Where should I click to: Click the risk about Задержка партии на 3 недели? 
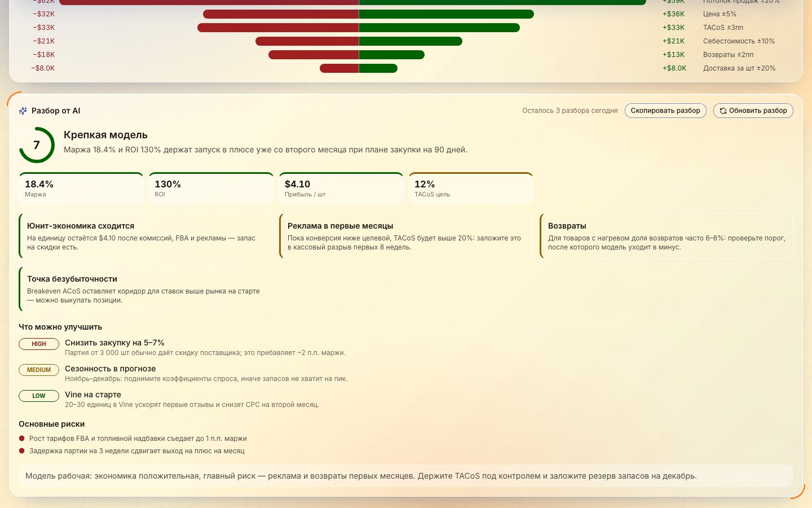[137, 451]
